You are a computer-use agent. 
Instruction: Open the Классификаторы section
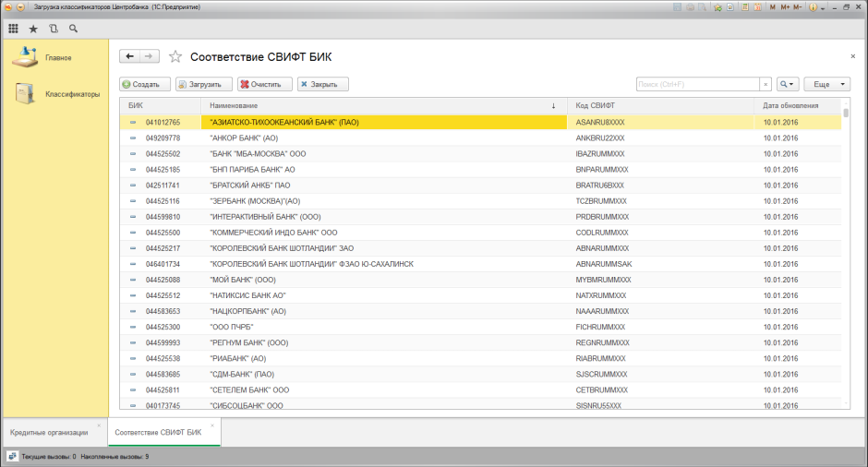(57, 94)
